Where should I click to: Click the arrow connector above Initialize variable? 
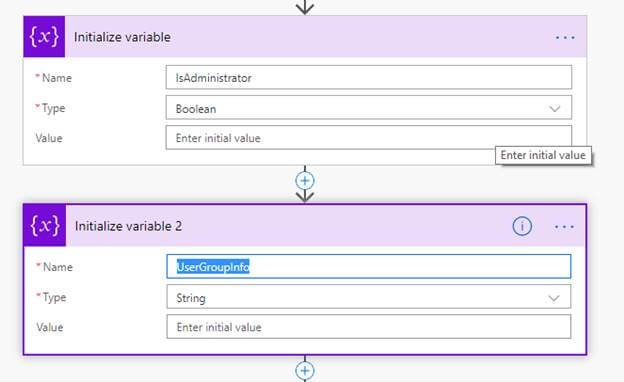click(305, 7)
